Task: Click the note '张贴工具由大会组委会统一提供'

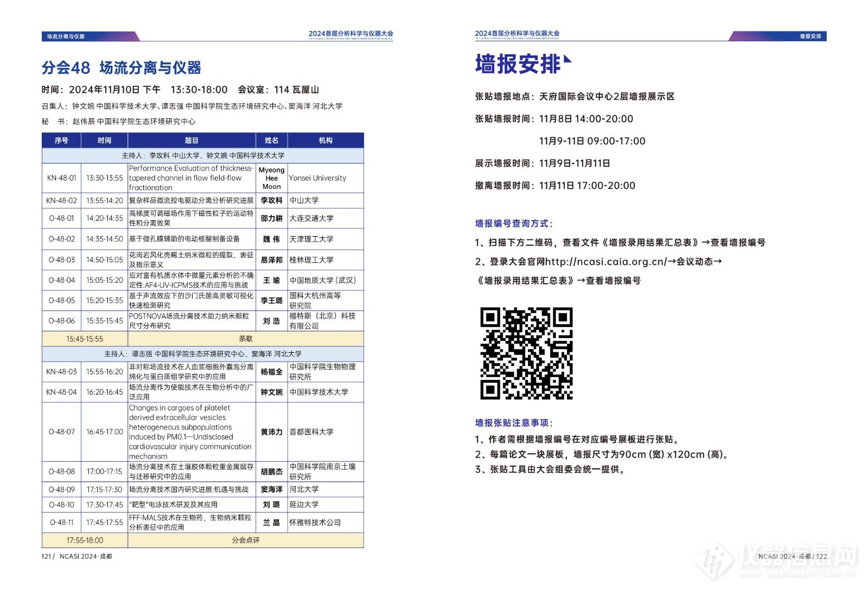Action: 550,470
